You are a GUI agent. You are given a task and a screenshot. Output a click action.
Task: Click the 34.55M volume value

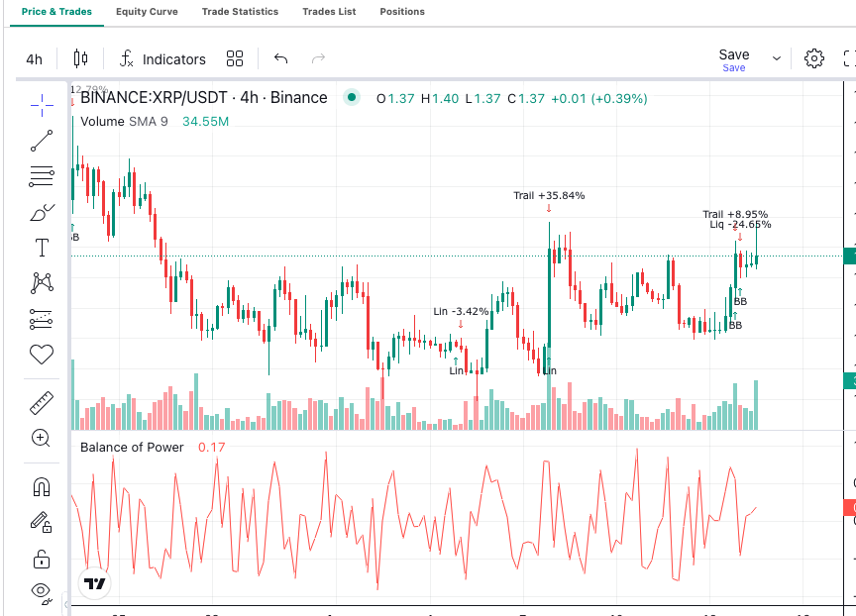pos(205,121)
